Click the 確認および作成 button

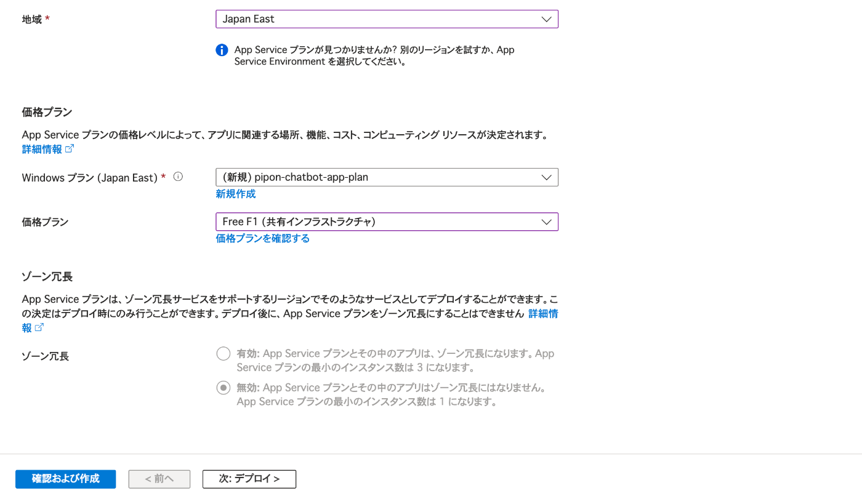(x=66, y=479)
